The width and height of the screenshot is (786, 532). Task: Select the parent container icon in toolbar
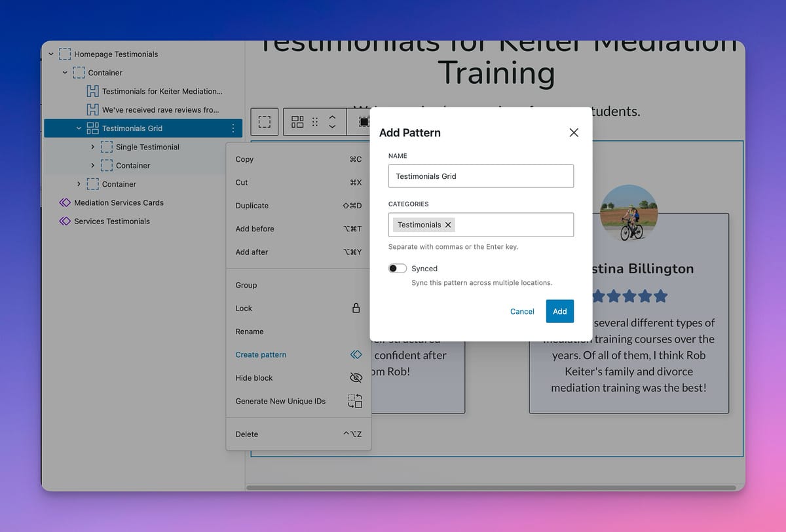tap(265, 122)
